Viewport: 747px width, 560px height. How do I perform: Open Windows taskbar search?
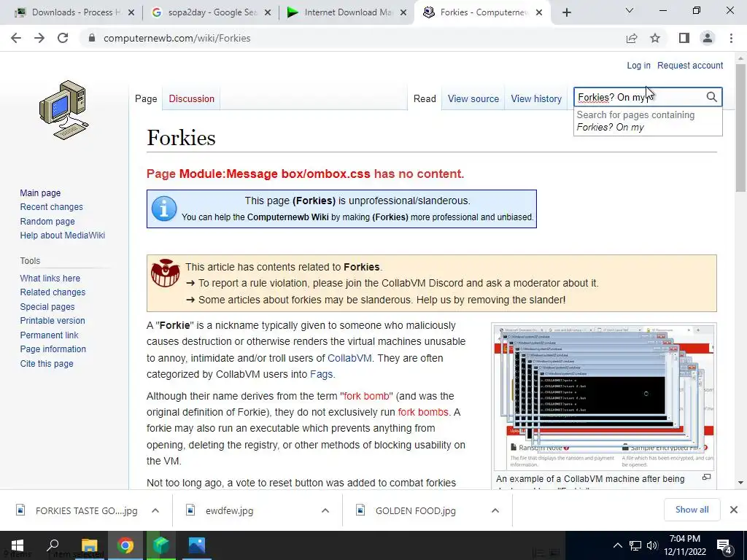53,545
